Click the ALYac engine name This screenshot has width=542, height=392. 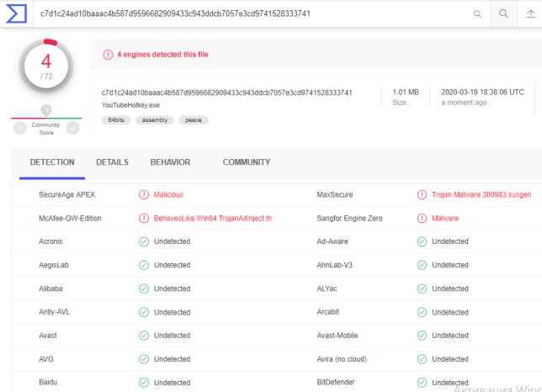point(327,289)
